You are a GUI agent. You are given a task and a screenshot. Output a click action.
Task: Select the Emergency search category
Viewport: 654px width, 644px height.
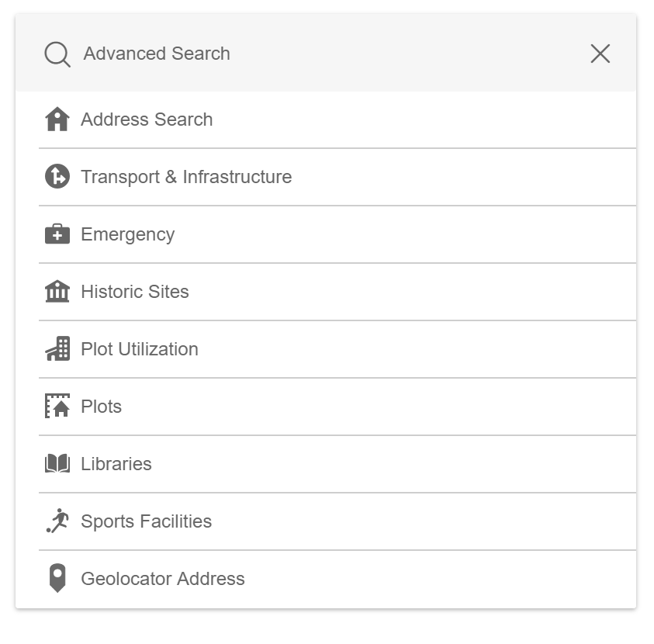coord(128,234)
